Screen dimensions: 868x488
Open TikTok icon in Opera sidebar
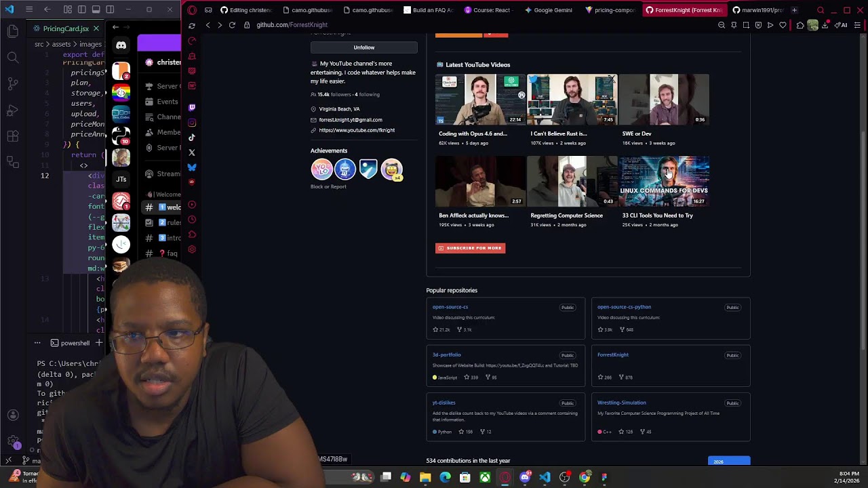(192, 138)
